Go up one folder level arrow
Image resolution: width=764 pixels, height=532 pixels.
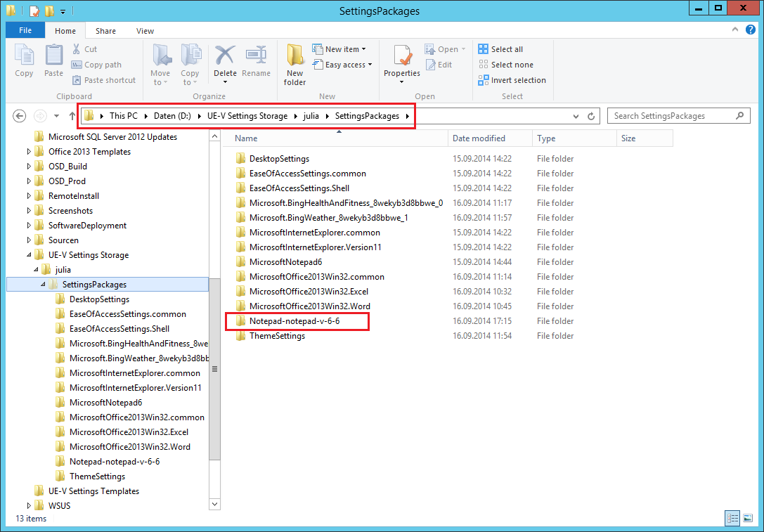72,116
